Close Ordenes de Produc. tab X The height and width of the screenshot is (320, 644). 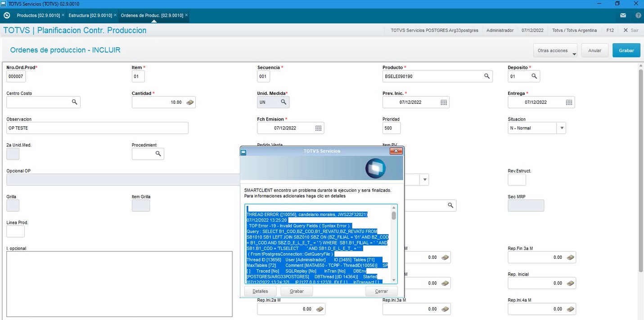tap(186, 15)
